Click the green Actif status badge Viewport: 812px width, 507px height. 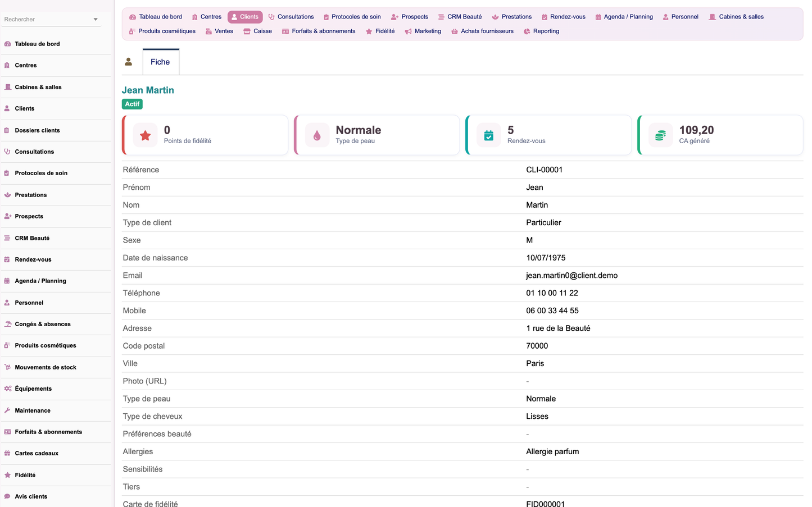point(132,104)
